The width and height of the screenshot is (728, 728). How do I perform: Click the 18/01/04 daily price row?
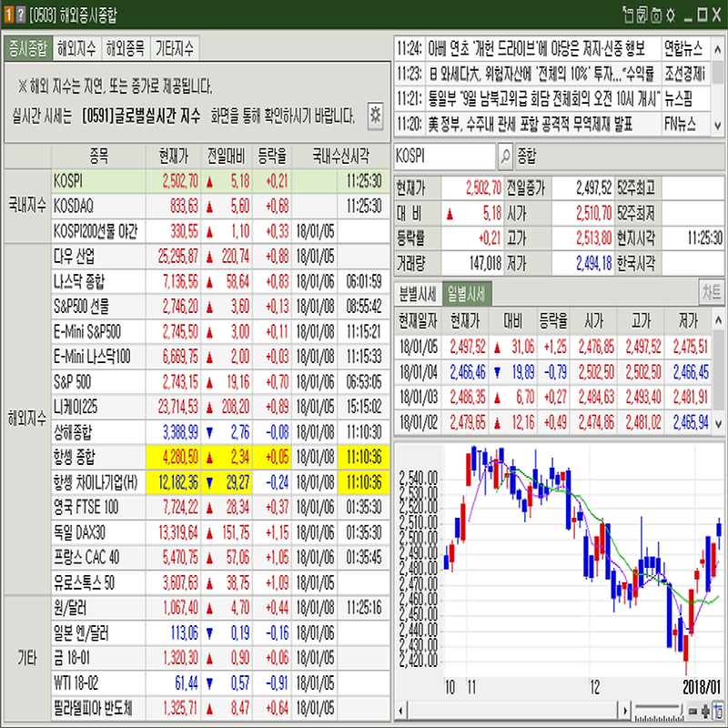pyautogui.click(x=552, y=372)
